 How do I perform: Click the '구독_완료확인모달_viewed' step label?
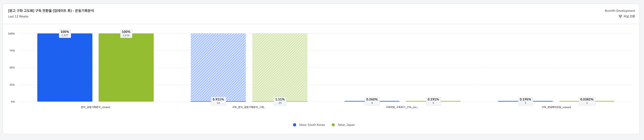coord(556,107)
